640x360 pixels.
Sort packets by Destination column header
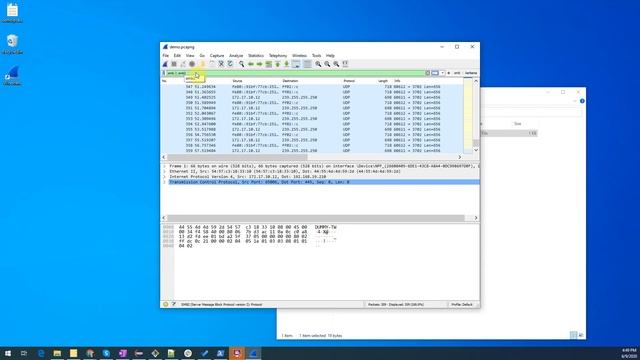[290, 81]
